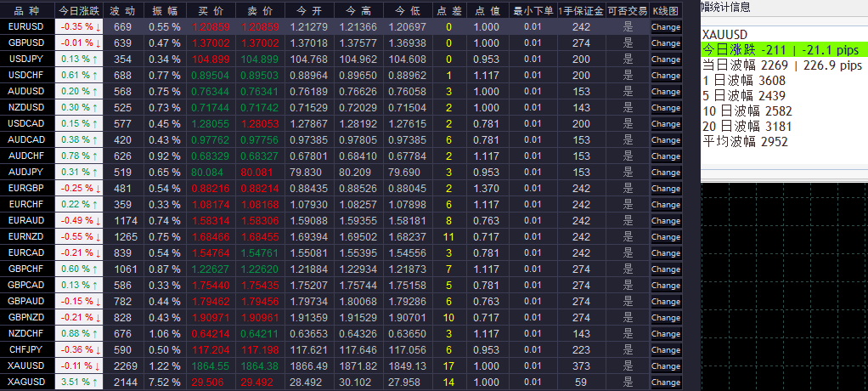The width and height of the screenshot is (868, 391).
Task: Click Change button in XAGUSD row
Action: pyautogui.click(x=666, y=382)
